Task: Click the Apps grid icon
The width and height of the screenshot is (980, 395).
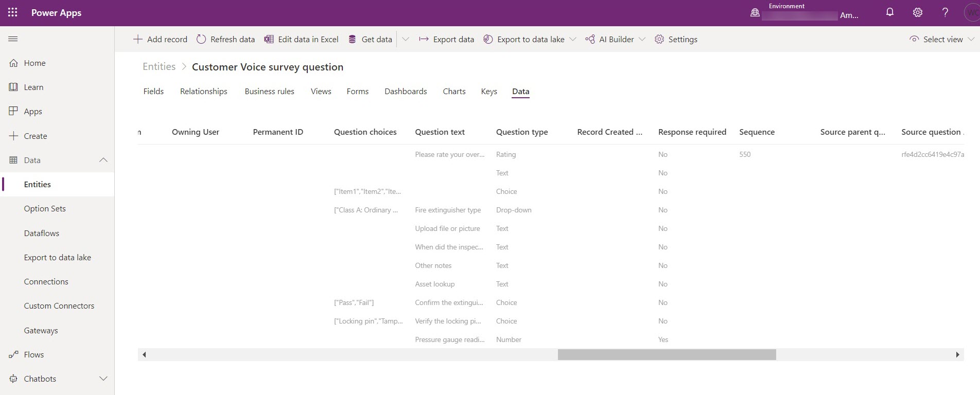Action: pyautogui.click(x=14, y=111)
